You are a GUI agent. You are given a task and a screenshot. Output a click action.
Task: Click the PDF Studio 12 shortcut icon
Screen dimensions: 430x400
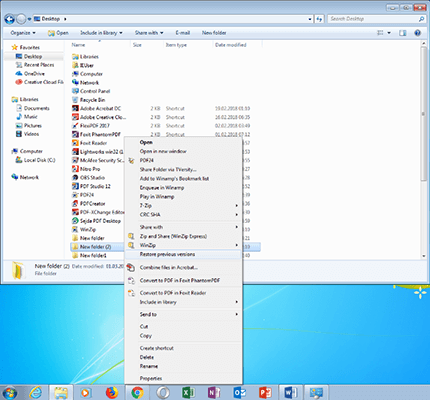pos(75,186)
